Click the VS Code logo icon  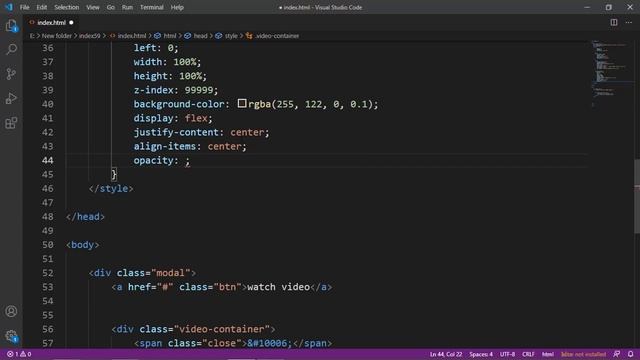click(x=9, y=7)
